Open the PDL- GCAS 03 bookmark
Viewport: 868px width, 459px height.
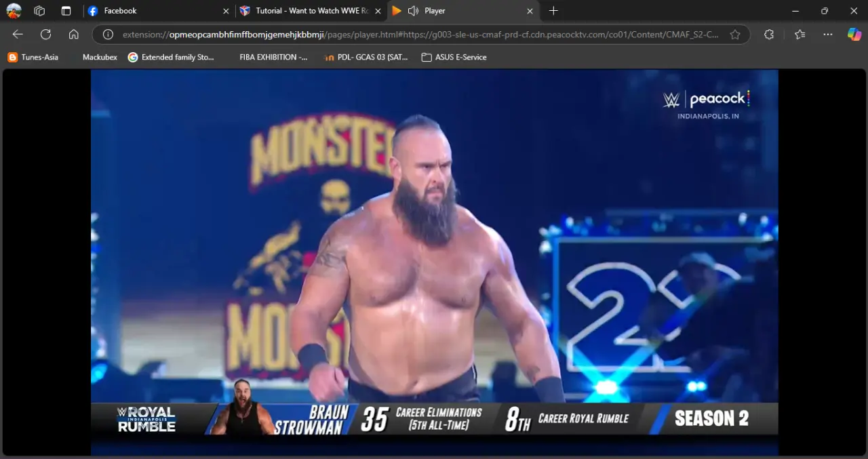(x=366, y=58)
